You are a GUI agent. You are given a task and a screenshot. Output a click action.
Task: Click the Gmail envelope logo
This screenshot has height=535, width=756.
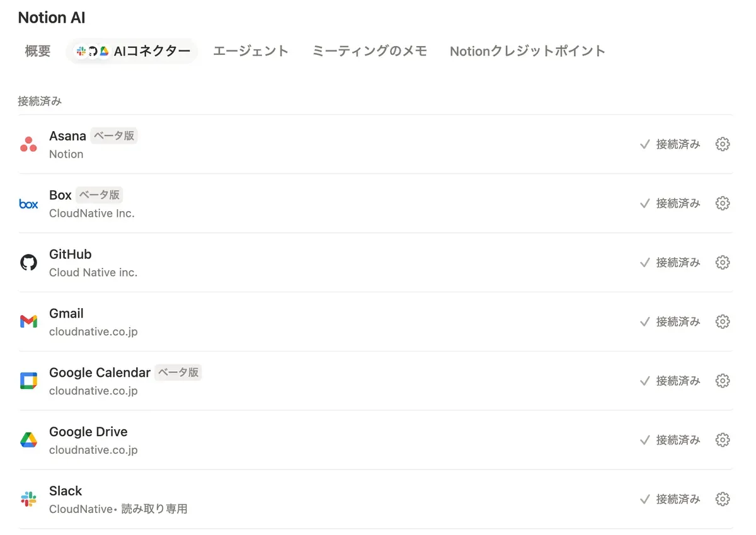28,322
